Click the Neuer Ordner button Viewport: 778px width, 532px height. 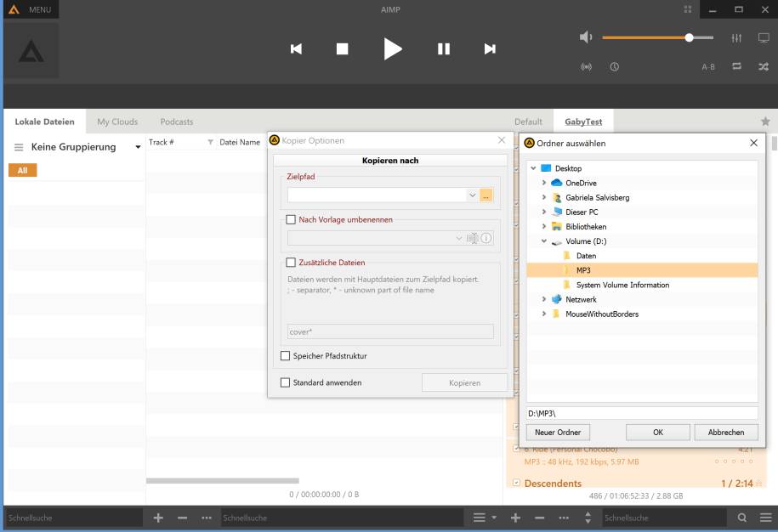(558, 433)
